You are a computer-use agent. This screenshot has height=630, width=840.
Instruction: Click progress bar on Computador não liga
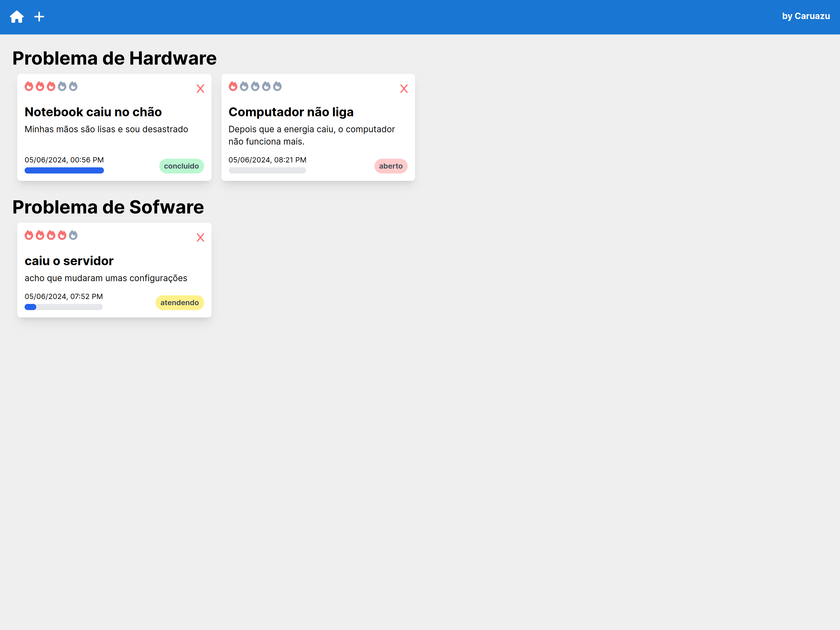[x=267, y=171]
